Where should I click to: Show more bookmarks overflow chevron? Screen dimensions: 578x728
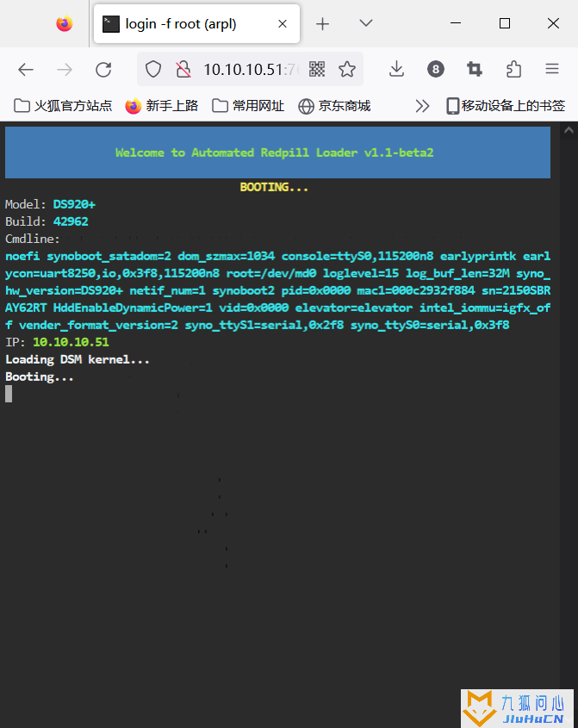(x=422, y=106)
